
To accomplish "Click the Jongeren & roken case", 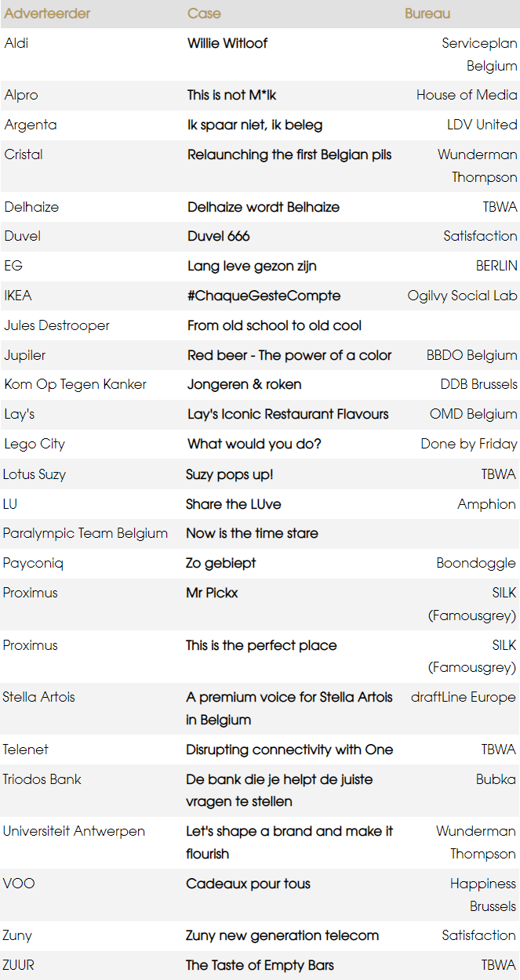I will tap(244, 384).
